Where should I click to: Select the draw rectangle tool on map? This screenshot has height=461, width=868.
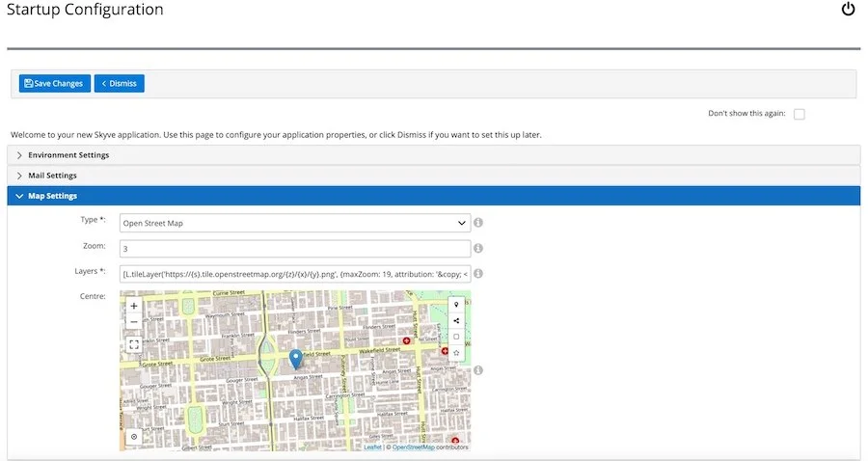[x=456, y=337]
